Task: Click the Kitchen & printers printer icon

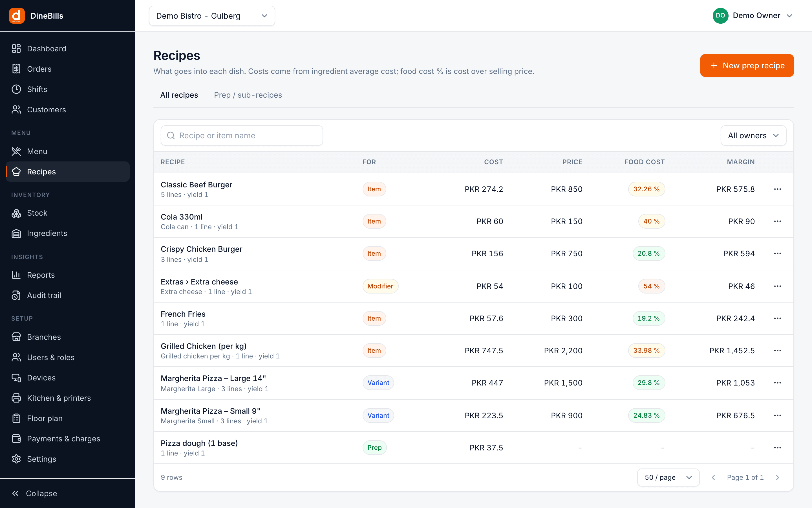Action: tap(16, 398)
